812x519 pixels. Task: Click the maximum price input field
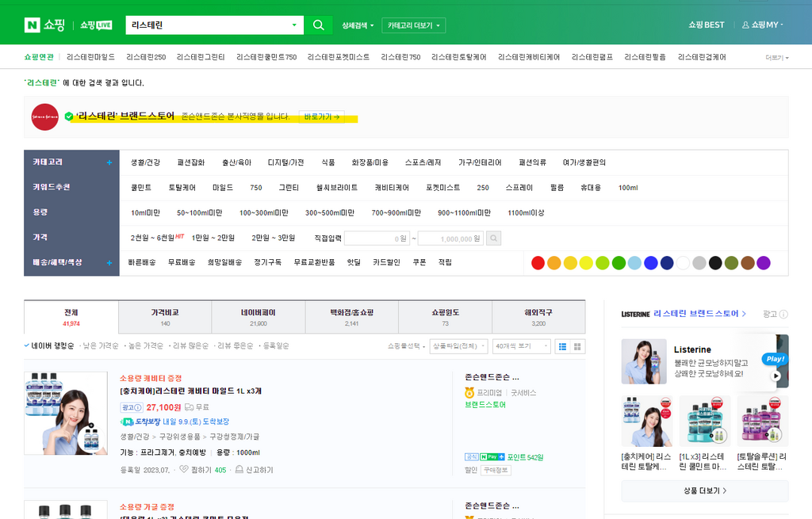click(450, 239)
